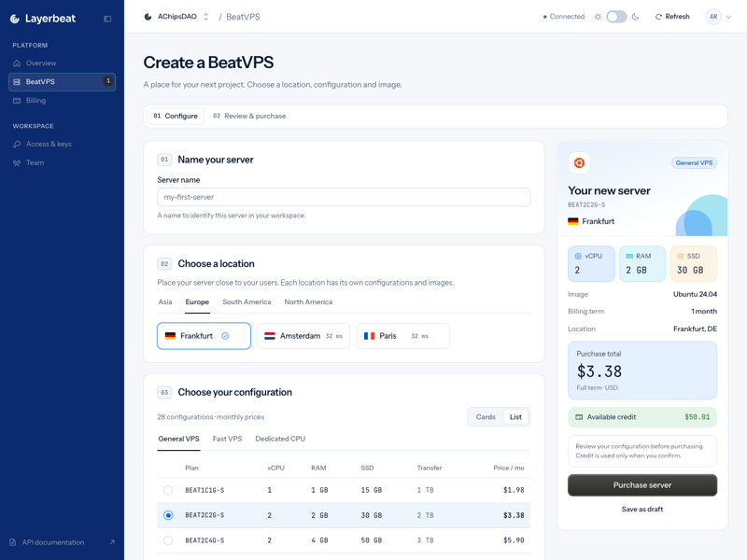The height and width of the screenshot is (560, 747).
Task: Click the Purchase server button
Action: point(642,485)
